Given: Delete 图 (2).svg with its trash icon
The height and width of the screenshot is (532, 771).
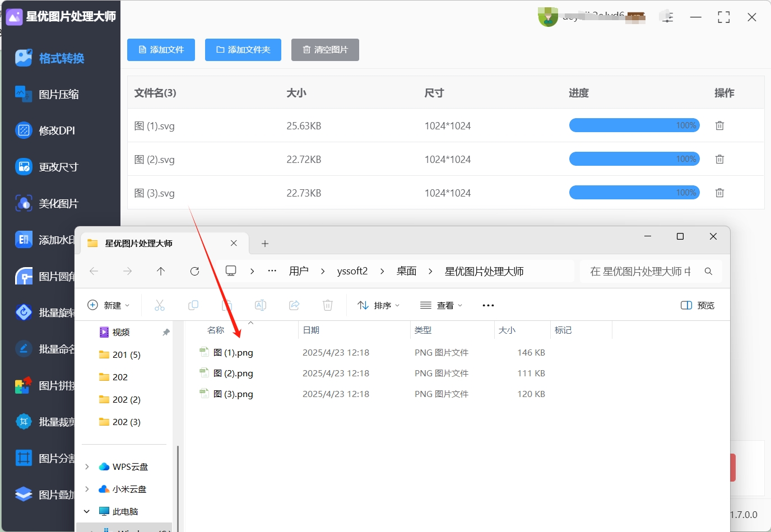Looking at the screenshot, I should pyautogui.click(x=720, y=159).
